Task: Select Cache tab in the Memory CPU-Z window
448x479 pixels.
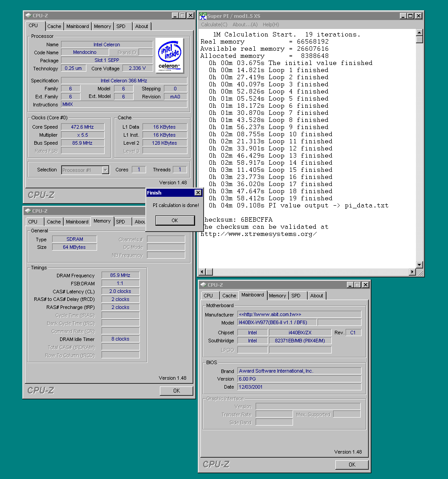Action: [x=54, y=222]
